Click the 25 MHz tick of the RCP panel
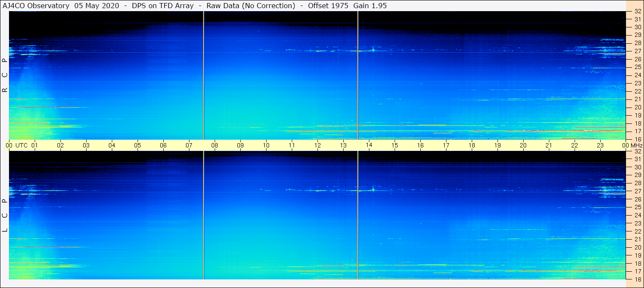The image size is (644, 288). (x=638, y=67)
